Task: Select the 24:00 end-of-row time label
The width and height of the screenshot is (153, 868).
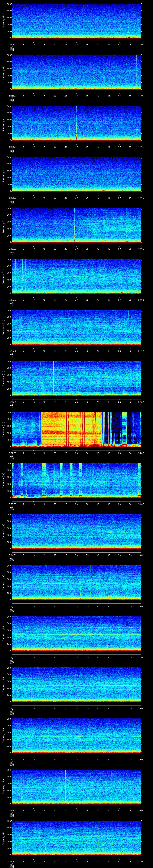Action: 141,504
